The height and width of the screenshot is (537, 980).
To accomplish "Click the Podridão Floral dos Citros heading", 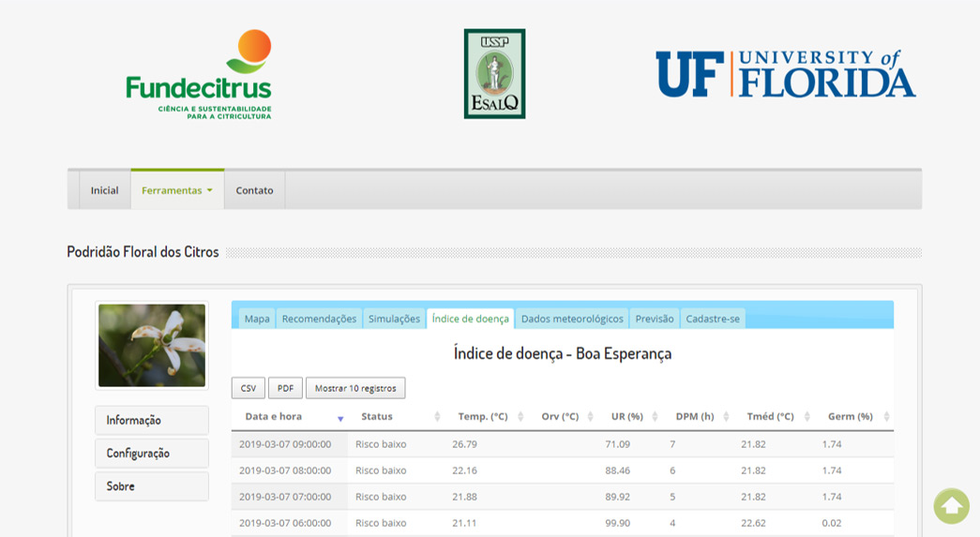I will click(143, 252).
